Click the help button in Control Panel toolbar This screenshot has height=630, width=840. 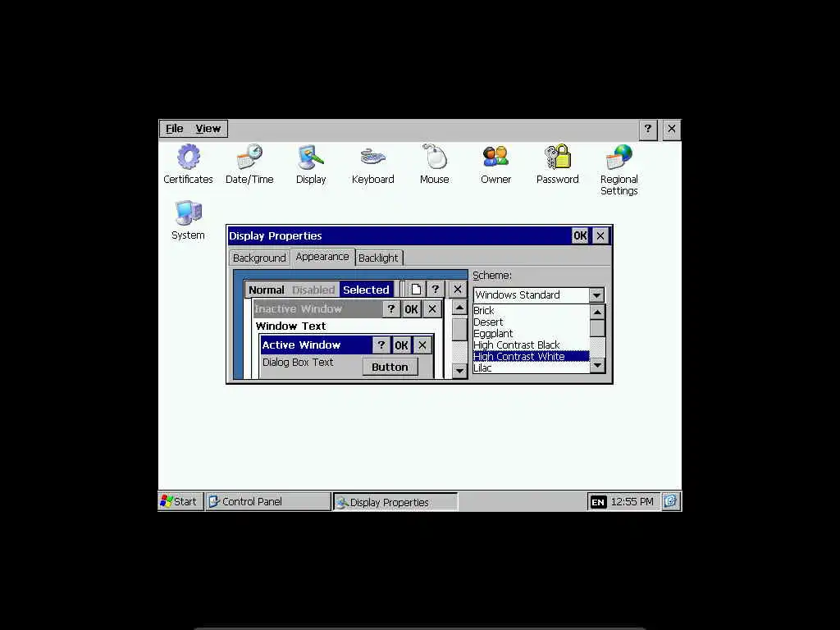pos(648,129)
